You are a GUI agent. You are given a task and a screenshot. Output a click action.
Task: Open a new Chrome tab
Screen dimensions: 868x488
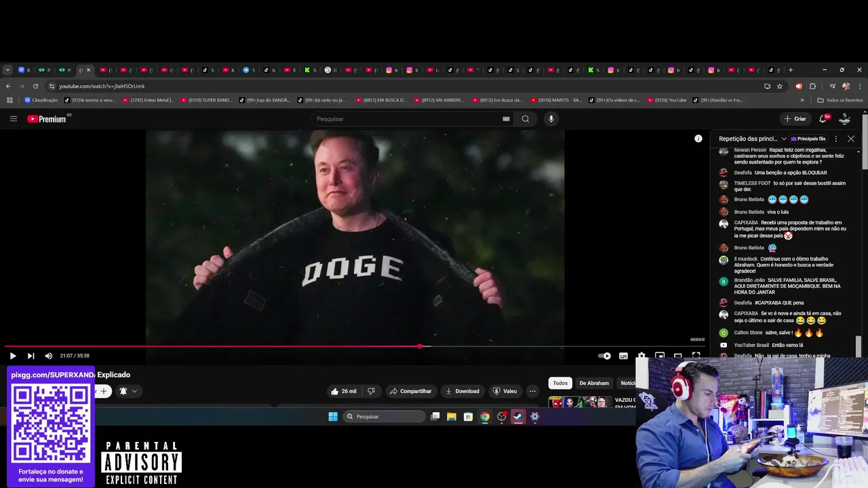[x=791, y=70]
